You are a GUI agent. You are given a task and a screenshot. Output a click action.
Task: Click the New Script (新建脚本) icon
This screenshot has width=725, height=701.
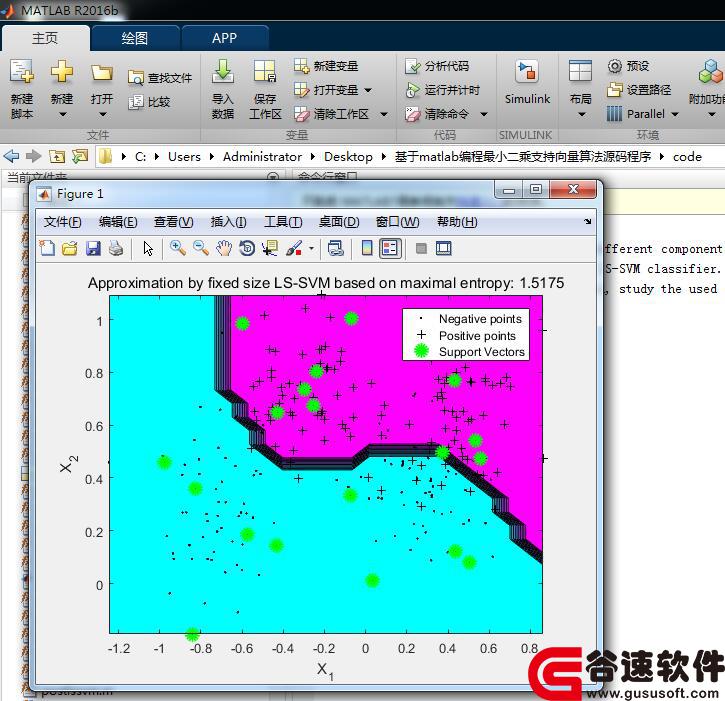point(22,72)
